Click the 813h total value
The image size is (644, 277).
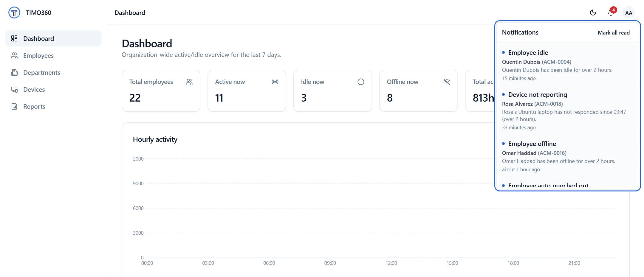(x=483, y=98)
